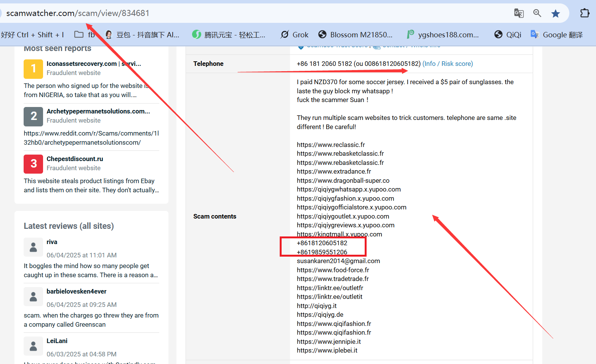Click riva's user avatar icon
596x364 pixels.
point(34,247)
